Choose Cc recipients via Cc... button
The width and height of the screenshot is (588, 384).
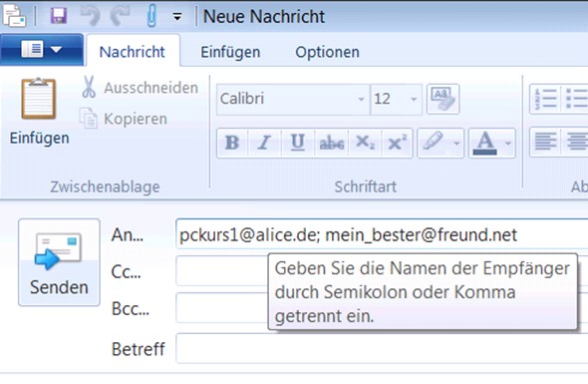126,271
